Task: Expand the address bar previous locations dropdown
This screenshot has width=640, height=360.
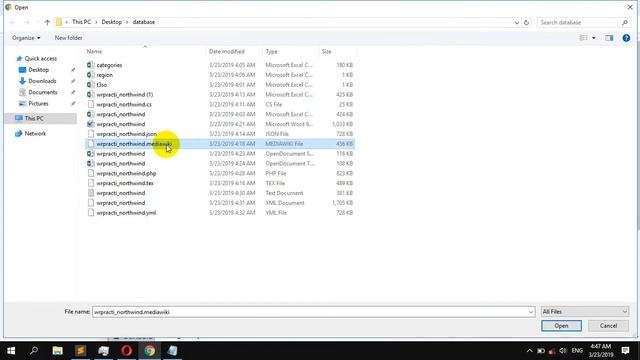Action: (517, 22)
